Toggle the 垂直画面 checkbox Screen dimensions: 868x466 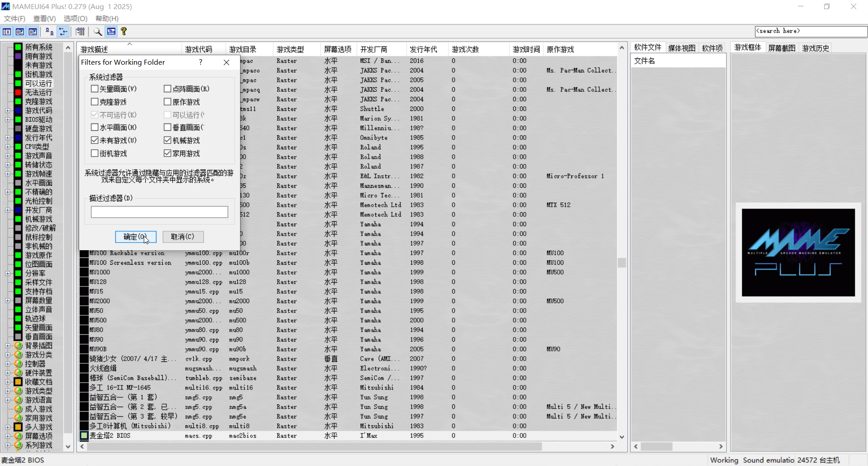[167, 127]
